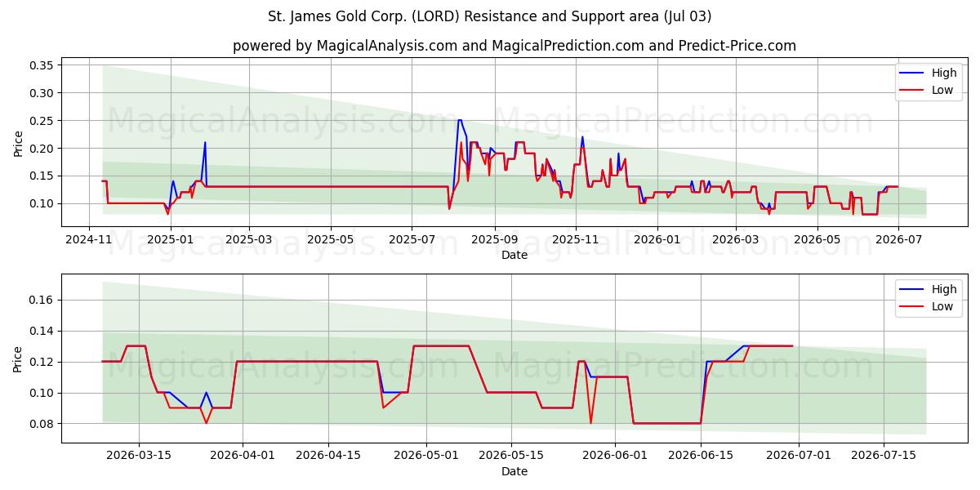Click the 2025-11 tick label
The image size is (980, 490).
[576, 239]
